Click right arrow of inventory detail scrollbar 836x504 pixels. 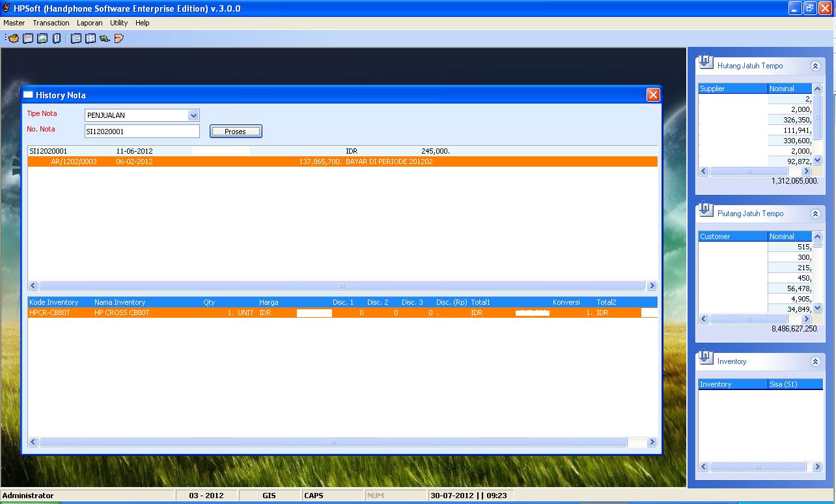pyautogui.click(x=652, y=442)
